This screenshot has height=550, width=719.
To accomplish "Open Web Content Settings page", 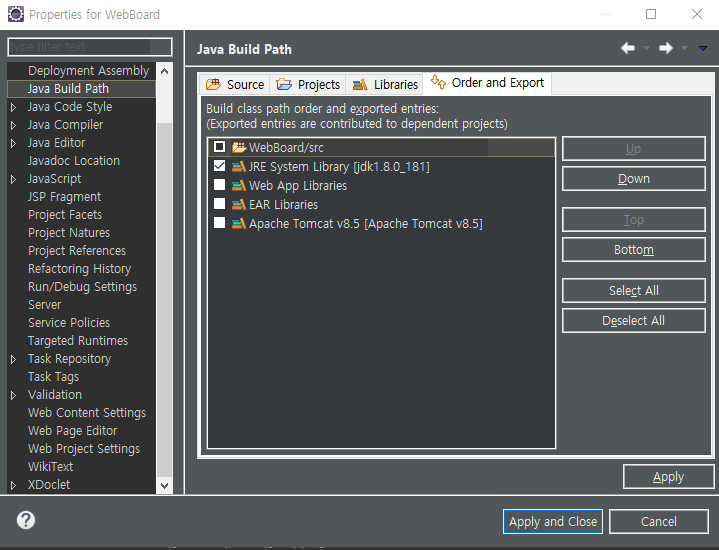I will click(87, 413).
